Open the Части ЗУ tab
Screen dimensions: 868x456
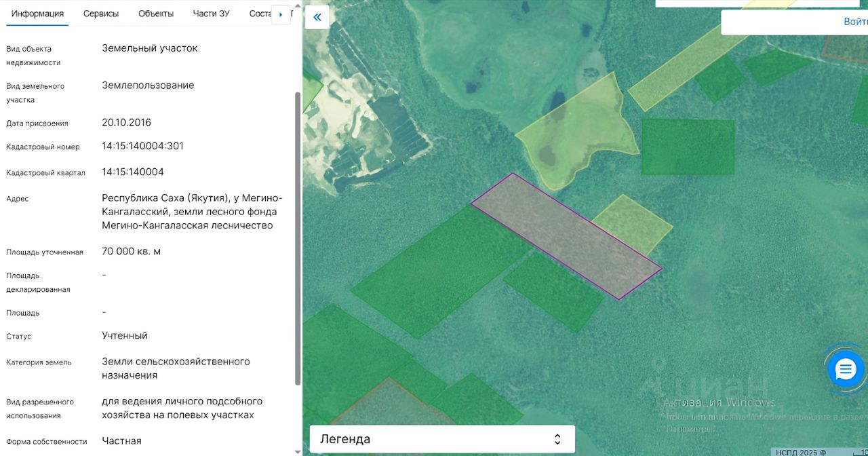tap(211, 14)
